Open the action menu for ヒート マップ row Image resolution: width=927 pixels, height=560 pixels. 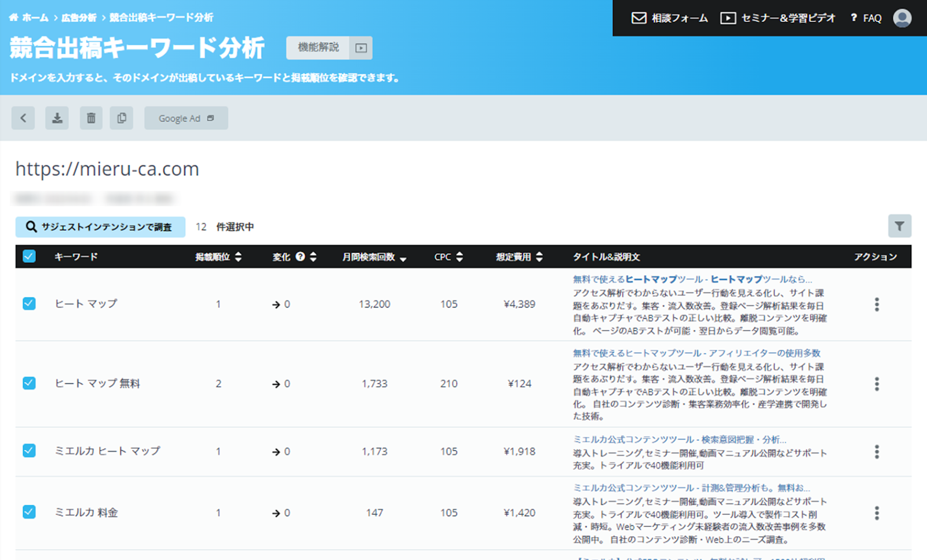877,305
